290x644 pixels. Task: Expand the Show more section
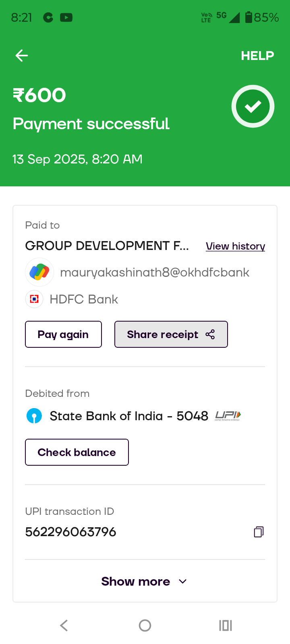pyautogui.click(x=136, y=582)
